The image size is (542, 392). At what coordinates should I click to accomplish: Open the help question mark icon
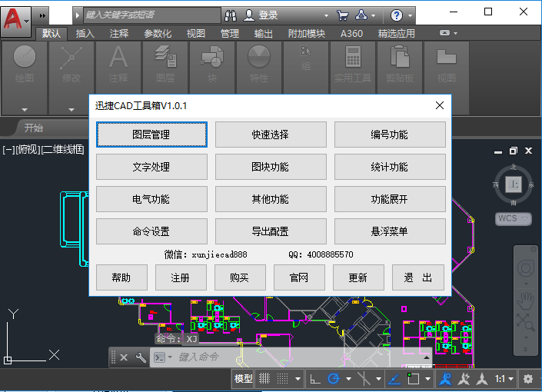coord(397,15)
